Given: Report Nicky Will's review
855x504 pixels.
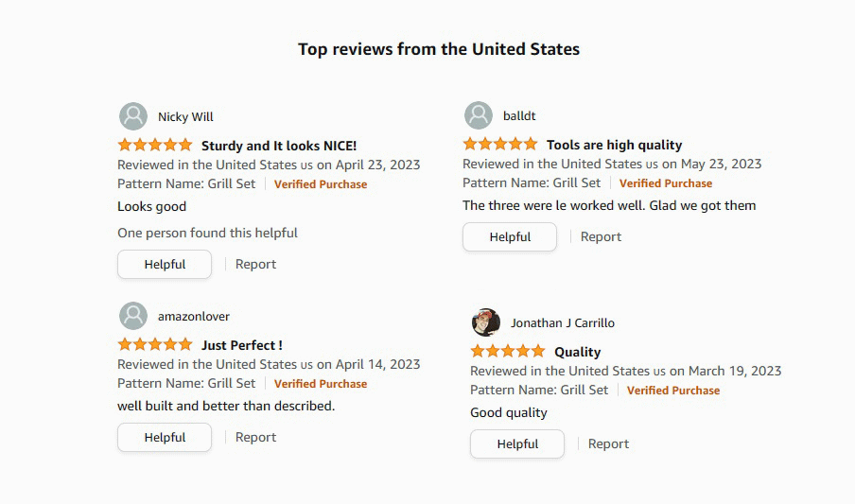Looking at the screenshot, I should pyautogui.click(x=255, y=264).
